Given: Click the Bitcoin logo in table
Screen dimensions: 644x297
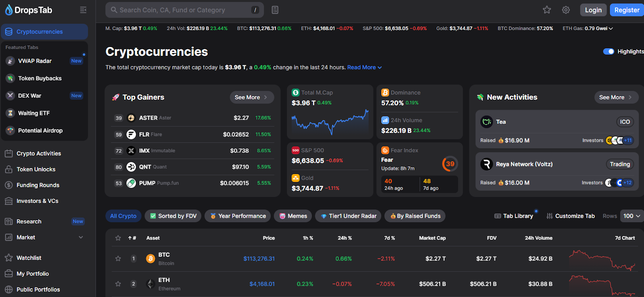Looking at the screenshot, I should (151, 259).
